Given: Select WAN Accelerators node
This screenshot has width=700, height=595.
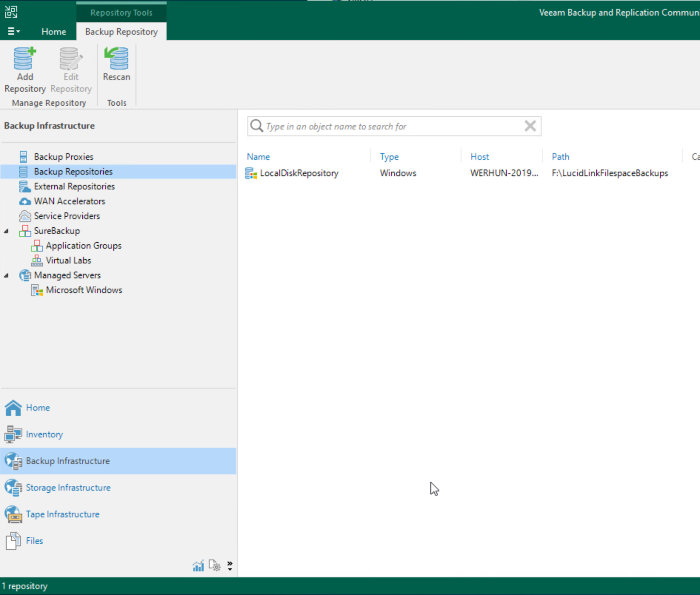Looking at the screenshot, I should pos(70,201).
